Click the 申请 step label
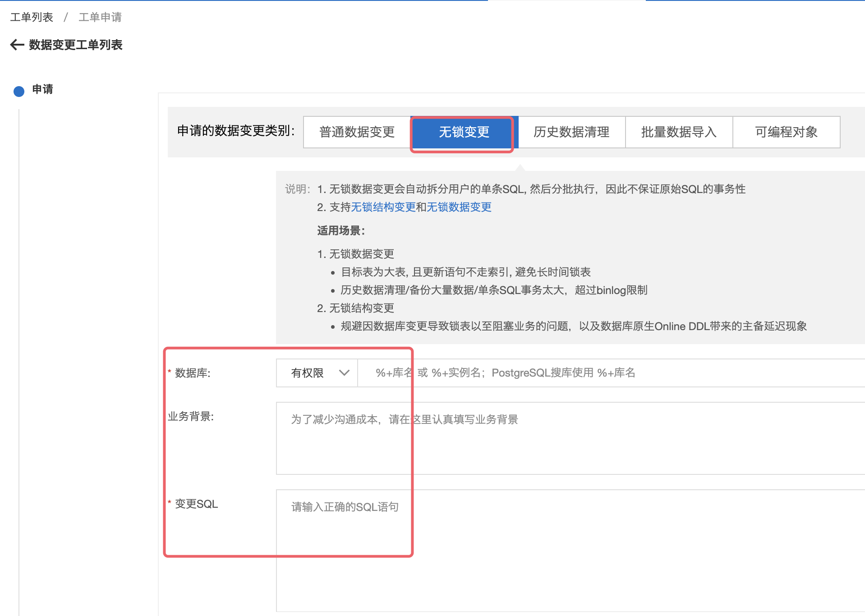Viewport: 865px width, 616px height. pos(42,89)
